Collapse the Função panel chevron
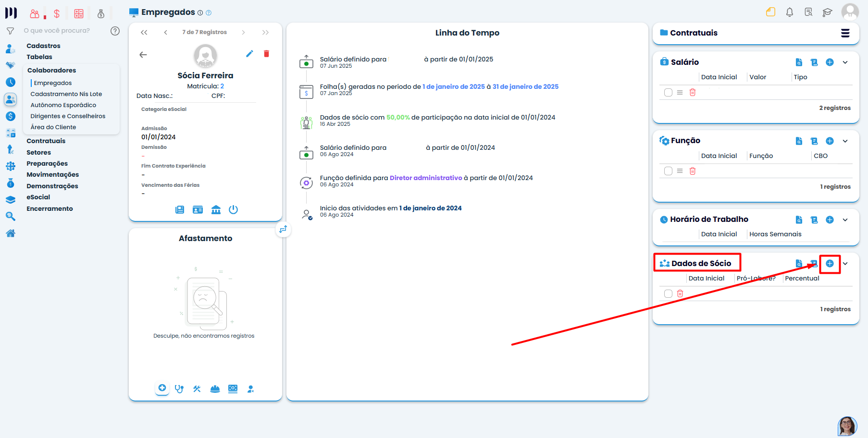868x438 pixels. coord(845,141)
